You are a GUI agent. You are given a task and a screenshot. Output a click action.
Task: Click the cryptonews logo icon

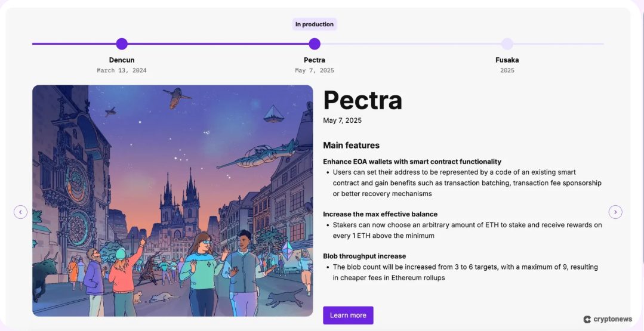pyautogui.click(x=587, y=320)
